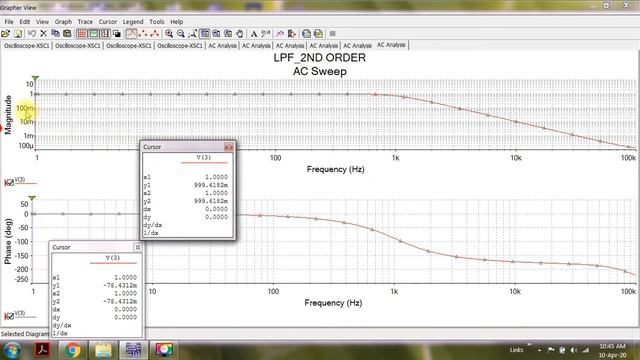640x360 pixels.
Task: Open the Windows Start menu
Action: [x=12, y=350]
